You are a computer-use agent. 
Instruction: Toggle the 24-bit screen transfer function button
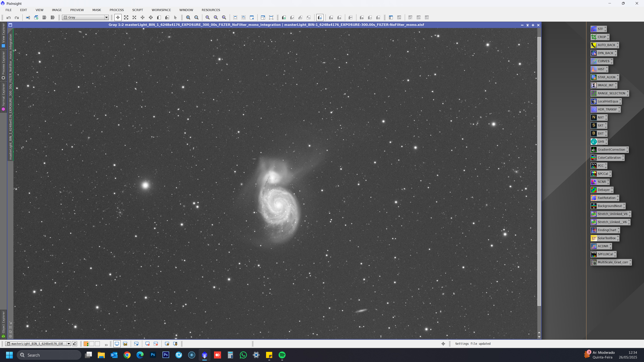click(125, 344)
